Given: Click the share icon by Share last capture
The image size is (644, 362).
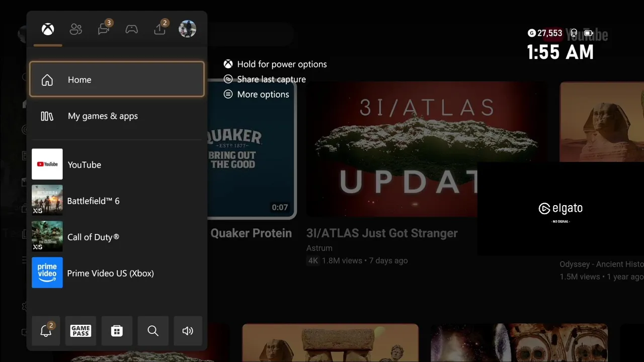Looking at the screenshot, I should 228,79.
